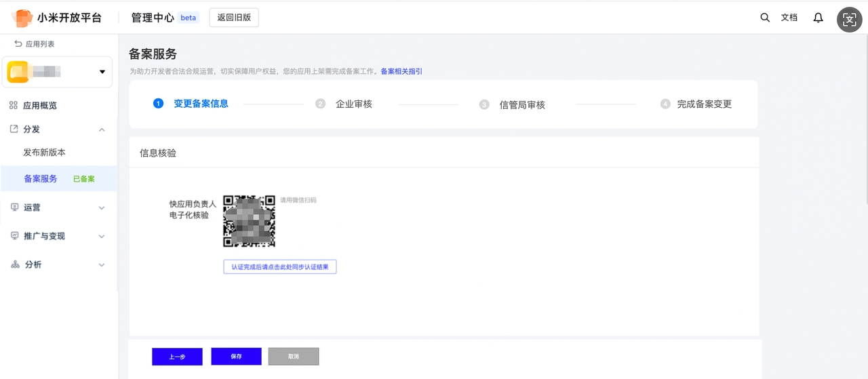Expand the 推广与变现 section chevron

[x=102, y=237]
